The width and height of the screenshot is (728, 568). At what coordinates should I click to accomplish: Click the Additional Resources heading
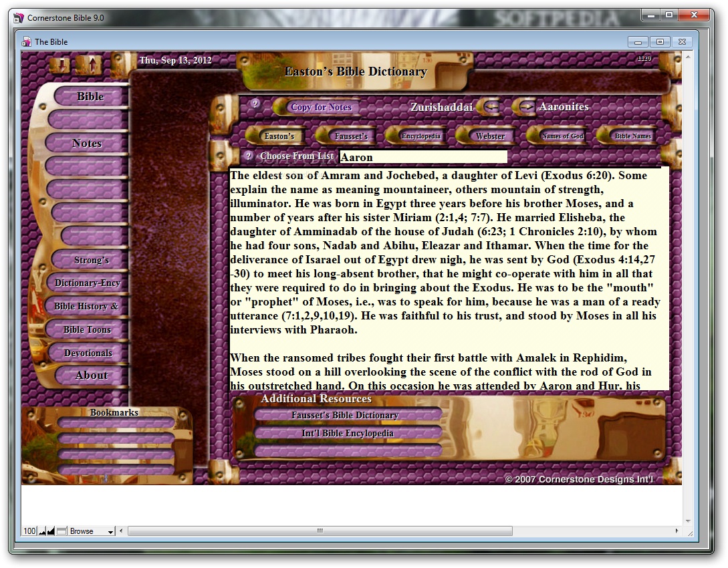click(x=316, y=399)
